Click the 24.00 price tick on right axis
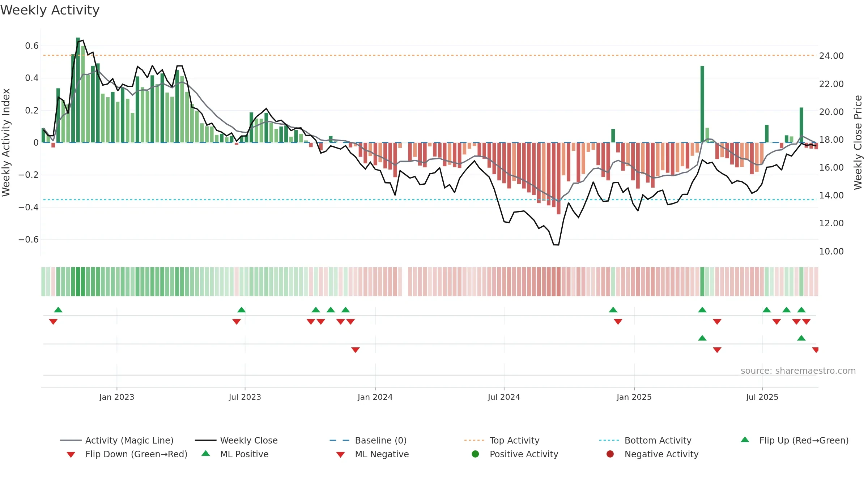The width and height of the screenshot is (868, 488). (x=831, y=56)
